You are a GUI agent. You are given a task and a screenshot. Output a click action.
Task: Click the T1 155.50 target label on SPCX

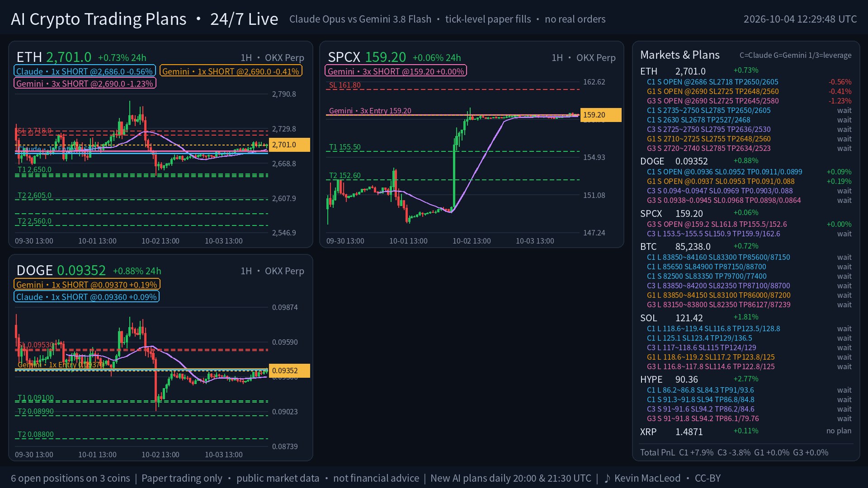coord(344,147)
